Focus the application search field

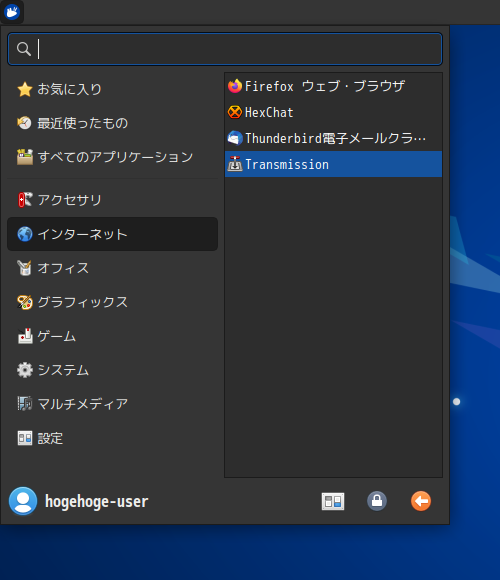point(225,49)
